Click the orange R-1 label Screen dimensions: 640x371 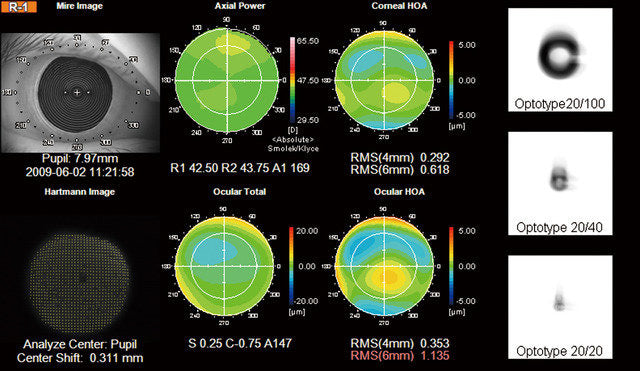coord(19,7)
